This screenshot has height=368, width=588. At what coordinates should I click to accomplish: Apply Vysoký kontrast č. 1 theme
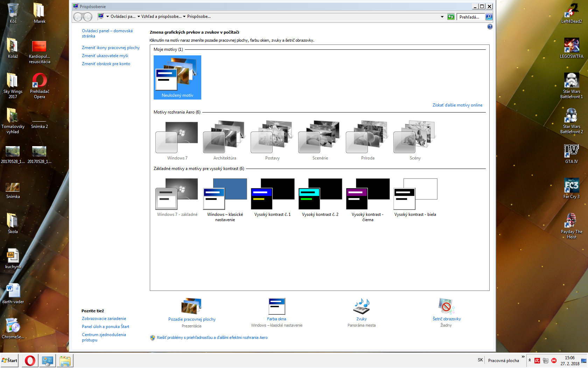click(273, 197)
